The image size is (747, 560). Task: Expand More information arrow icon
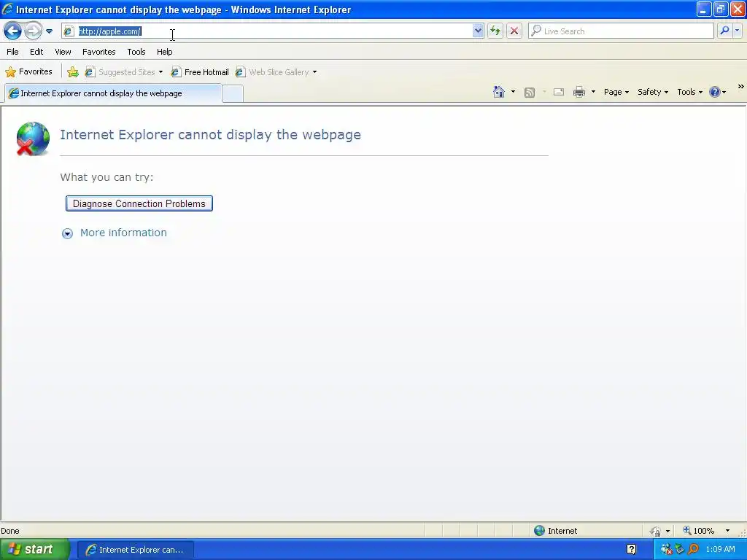tap(67, 233)
